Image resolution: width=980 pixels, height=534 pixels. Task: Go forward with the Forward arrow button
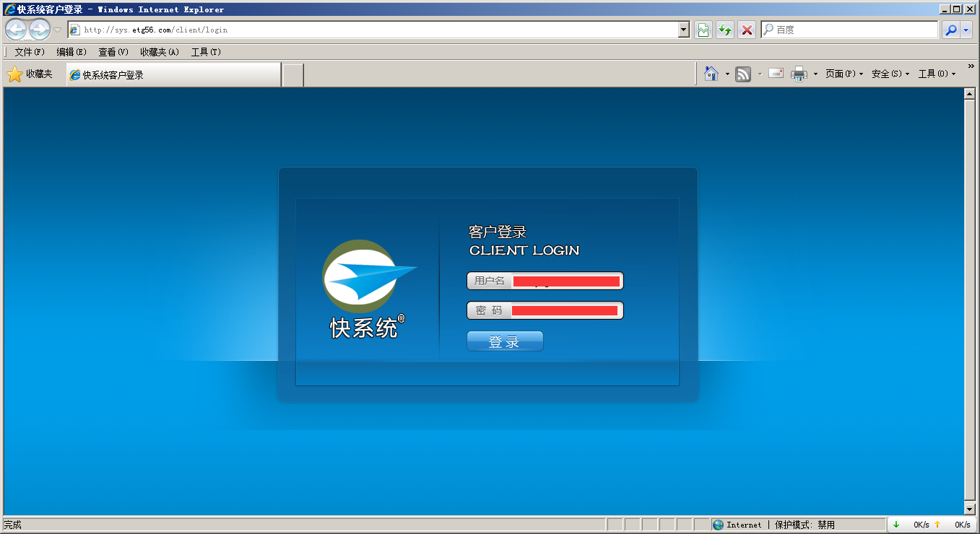pos(39,30)
